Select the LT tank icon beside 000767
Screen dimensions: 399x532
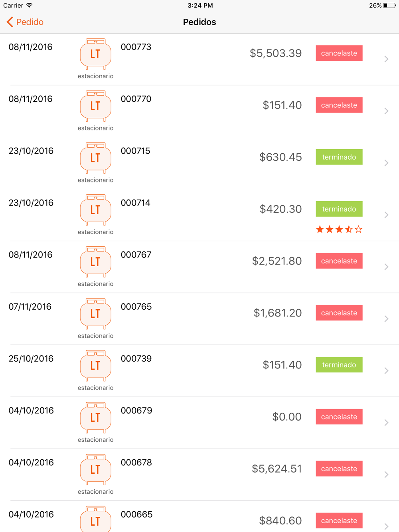(95, 261)
